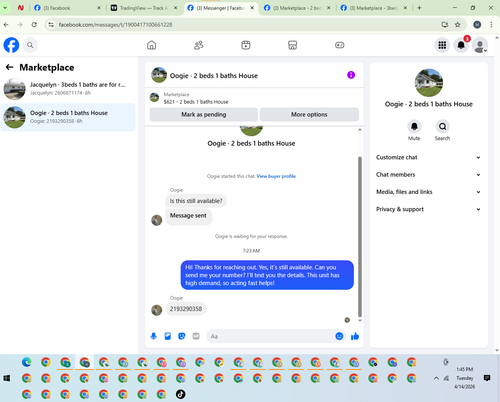The width and height of the screenshot is (500, 402).
Task: Expand the Customize chat section
Action: [x=428, y=157]
